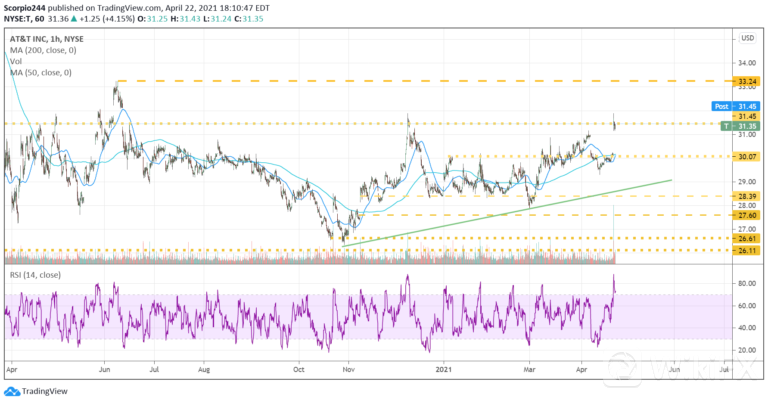Viewport: 768px width, 403px height.
Task: Select the 26.11 support price label
Action: coord(747,250)
